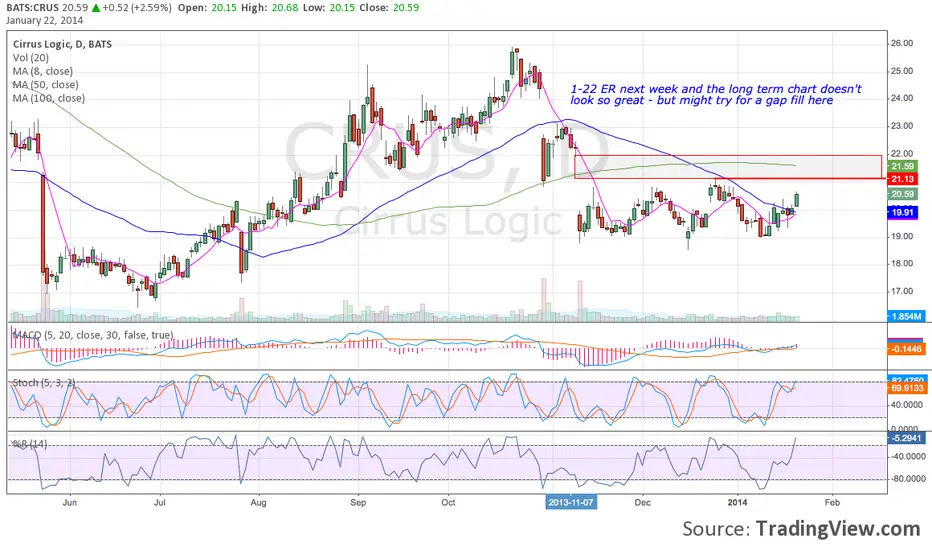The image size is (932, 550).
Task: Select the January 22, 2014 date text
Action: pos(45,20)
